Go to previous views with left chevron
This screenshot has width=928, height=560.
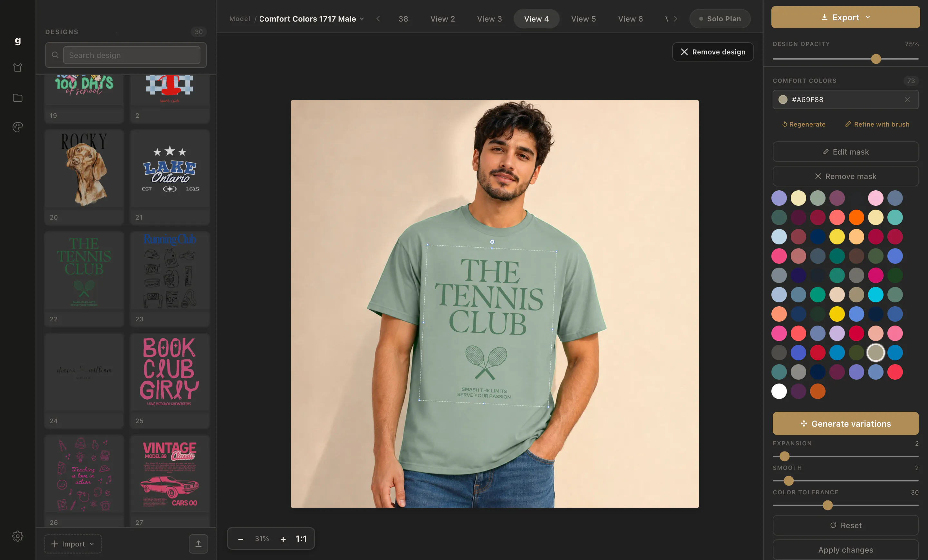coord(378,18)
